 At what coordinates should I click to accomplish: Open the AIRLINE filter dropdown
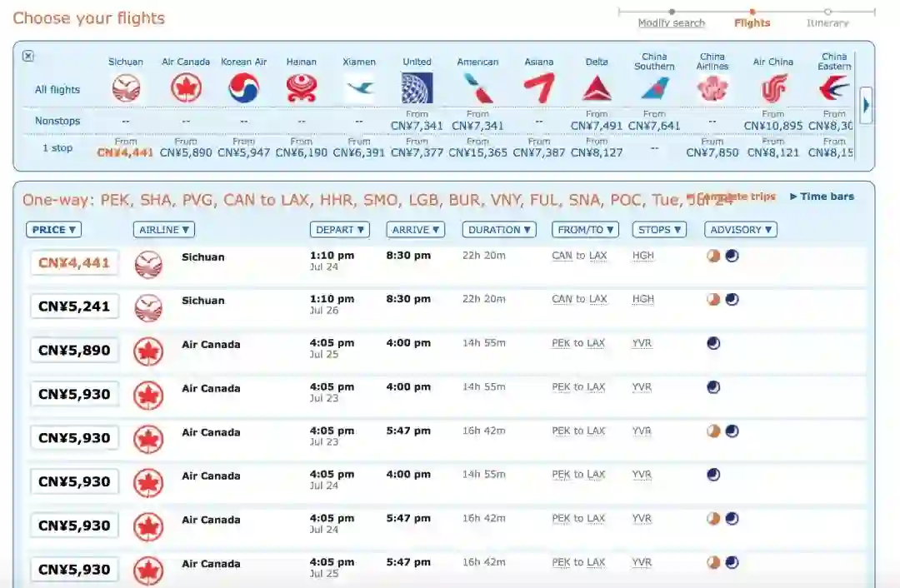coord(164,230)
